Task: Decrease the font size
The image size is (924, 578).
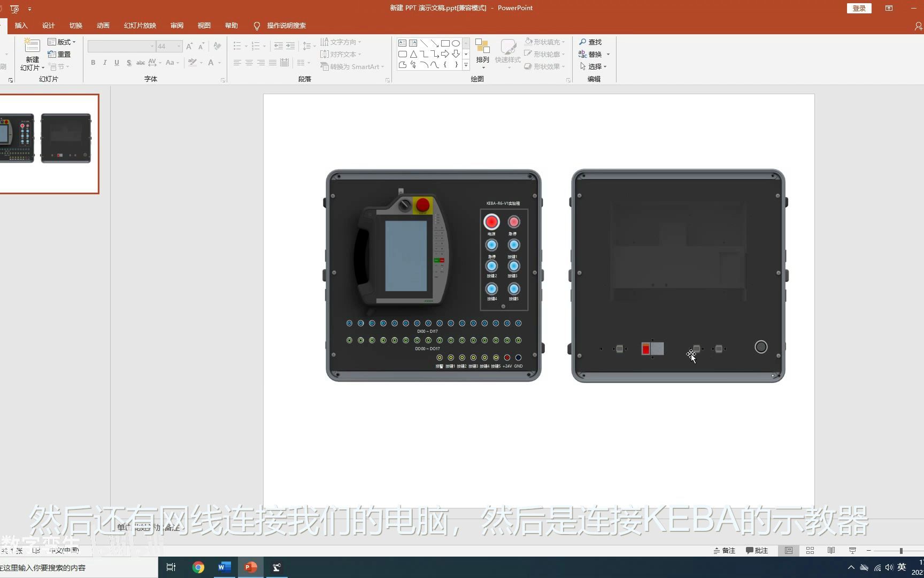Action: pyautogui.click(x=201, y=47)
